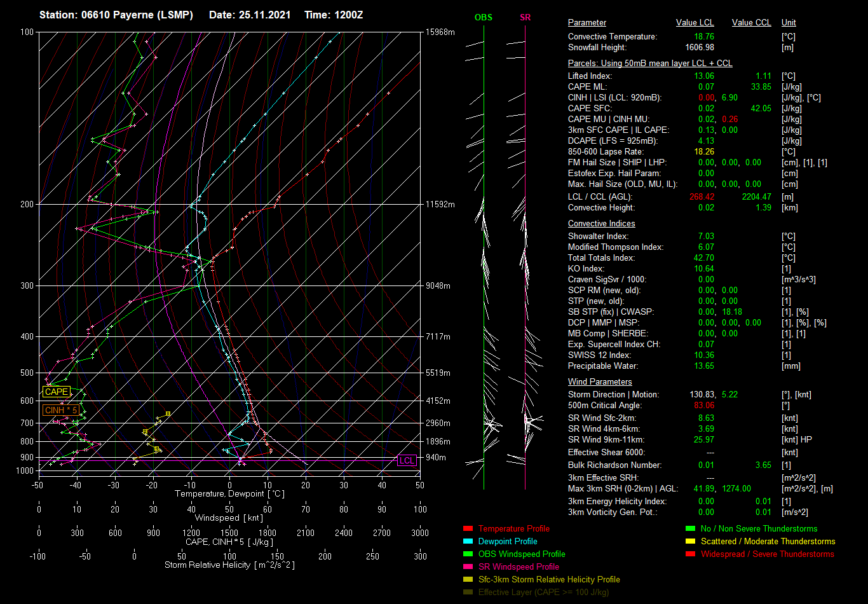Viewport: 868px width, 604px height.
Task: Click the cyan Dewpoint Profile legend swatch
Action: coord(468,542)
